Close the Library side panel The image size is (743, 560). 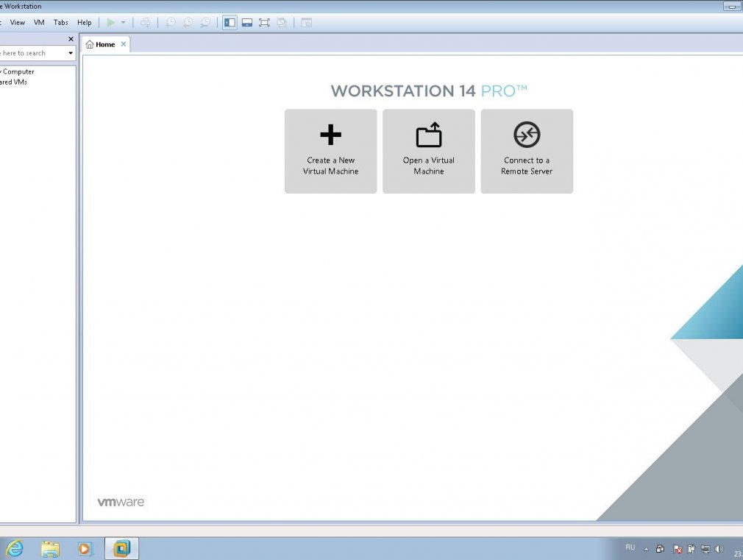pyautogui.click(x=71, y=39)
